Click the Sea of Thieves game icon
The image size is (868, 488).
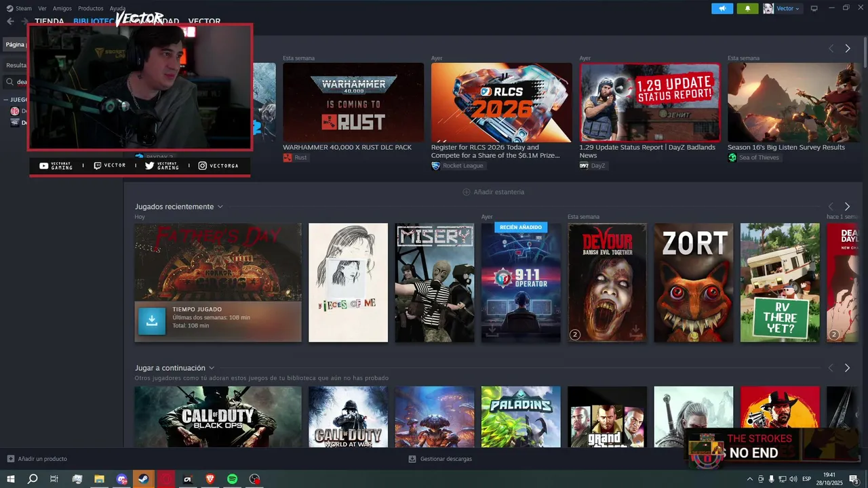pos(732,157)
